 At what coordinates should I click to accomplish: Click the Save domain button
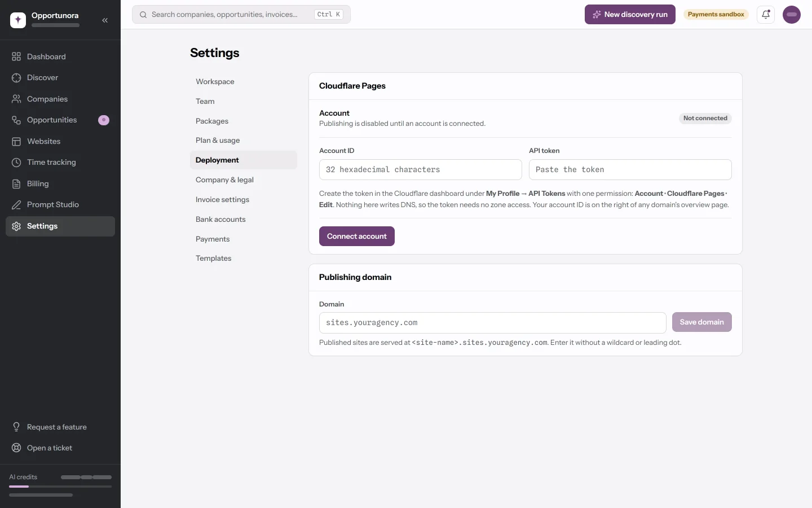(702, 322)
